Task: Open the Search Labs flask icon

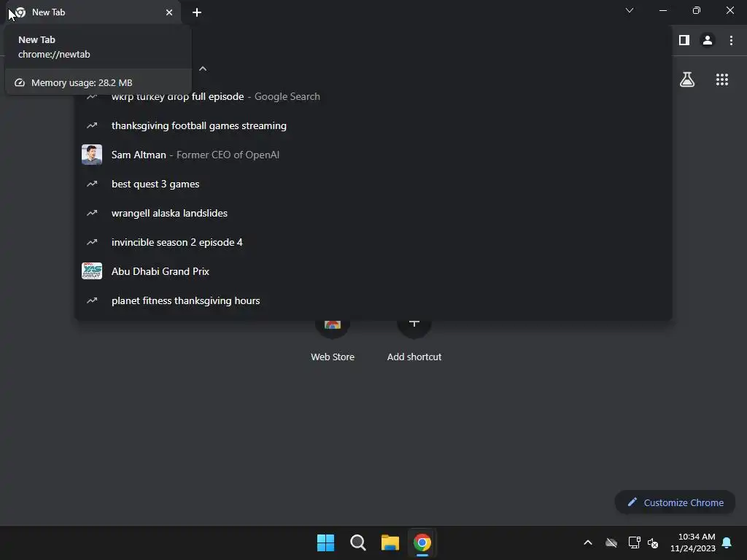Action: point(687,79)
